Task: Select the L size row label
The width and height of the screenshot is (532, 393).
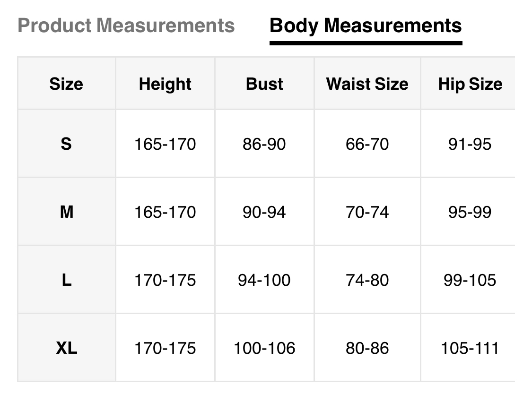Action: [66, 280]
